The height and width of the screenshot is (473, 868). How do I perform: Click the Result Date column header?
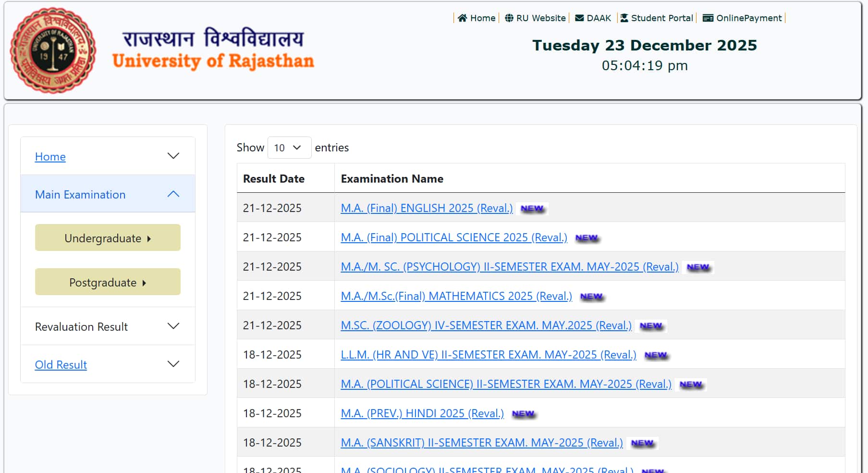coord(274,178)
